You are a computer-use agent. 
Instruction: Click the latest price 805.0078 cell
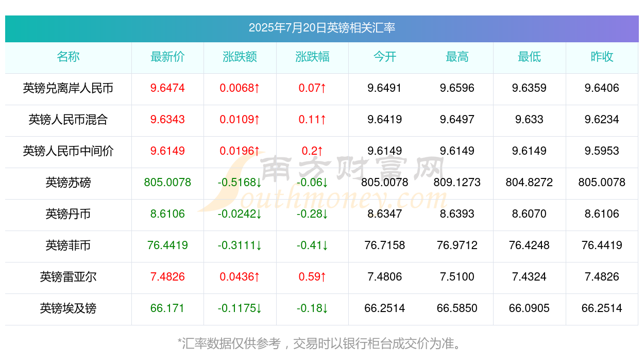click(x=167, y=183)
